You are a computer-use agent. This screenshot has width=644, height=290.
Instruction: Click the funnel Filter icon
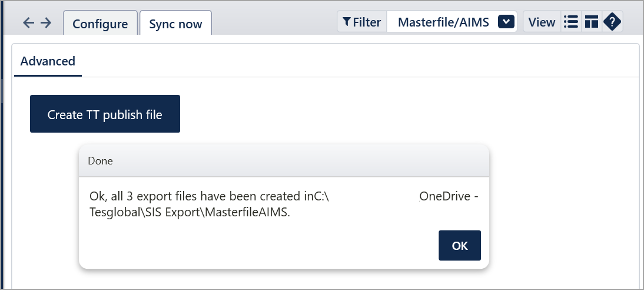click(x=347, y=22)
